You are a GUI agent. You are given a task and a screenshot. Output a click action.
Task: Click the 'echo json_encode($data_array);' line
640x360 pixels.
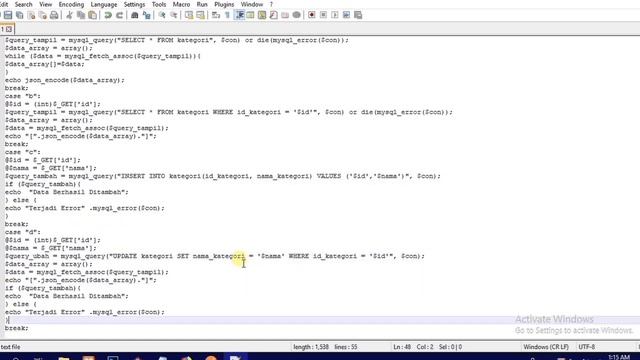[x=64, y=80]
